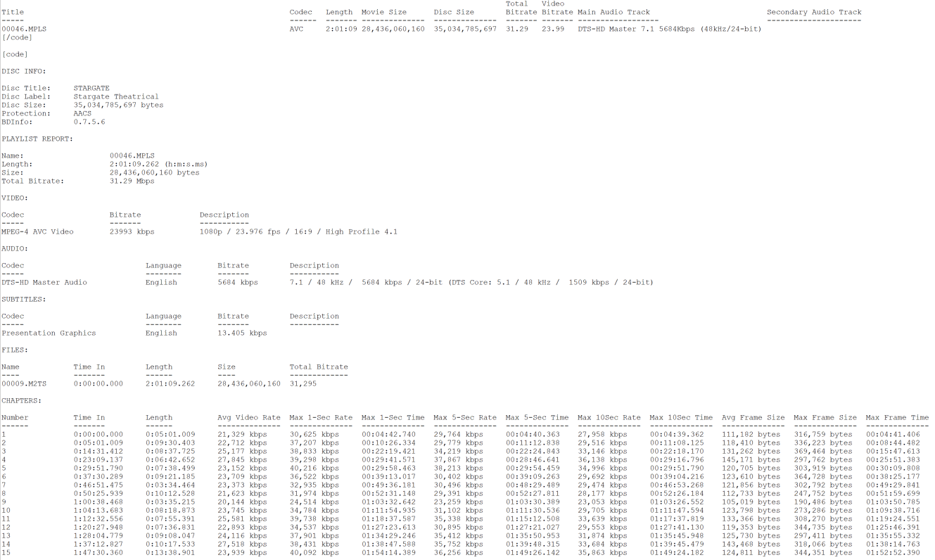Select the 31.29 Mbps total bitrate value
The height and width of the screenshot is (560, 935).
click(132, 182)
